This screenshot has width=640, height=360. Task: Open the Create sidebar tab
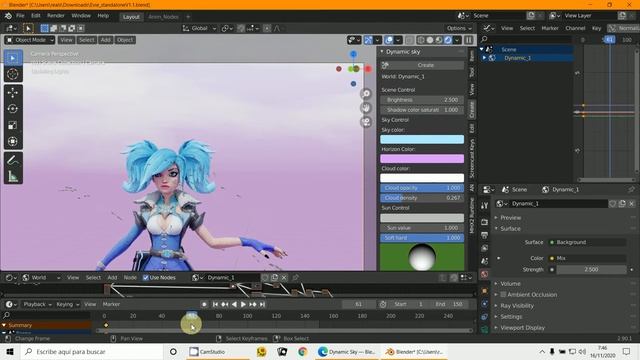[x=472, y=109]
